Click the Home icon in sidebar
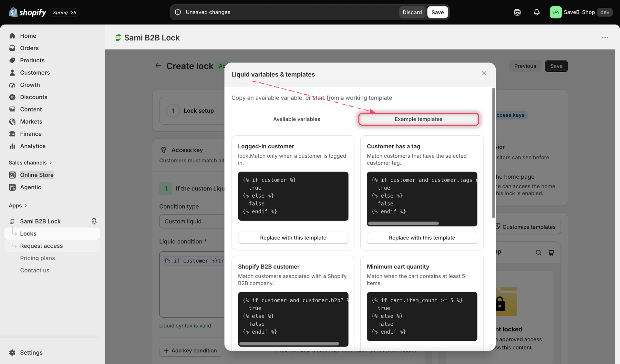Screen dimensions: 620x364 coord(12,36)
